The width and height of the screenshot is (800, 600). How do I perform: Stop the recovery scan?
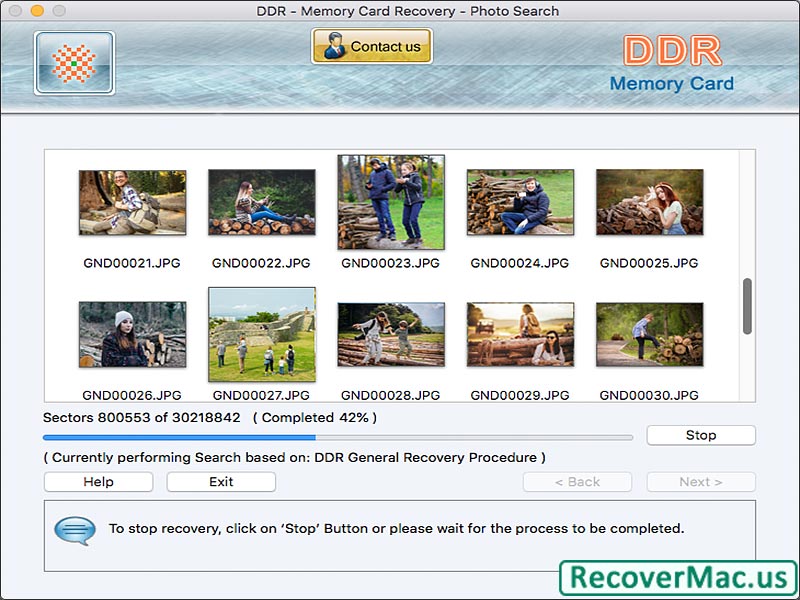(x=701, y=435)
